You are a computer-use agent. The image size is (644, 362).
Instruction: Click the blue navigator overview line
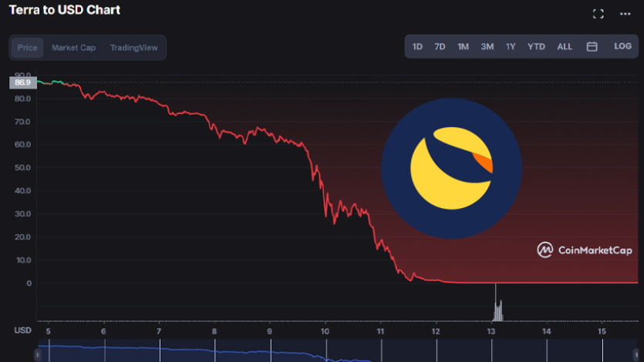click(x=205, y=352)
